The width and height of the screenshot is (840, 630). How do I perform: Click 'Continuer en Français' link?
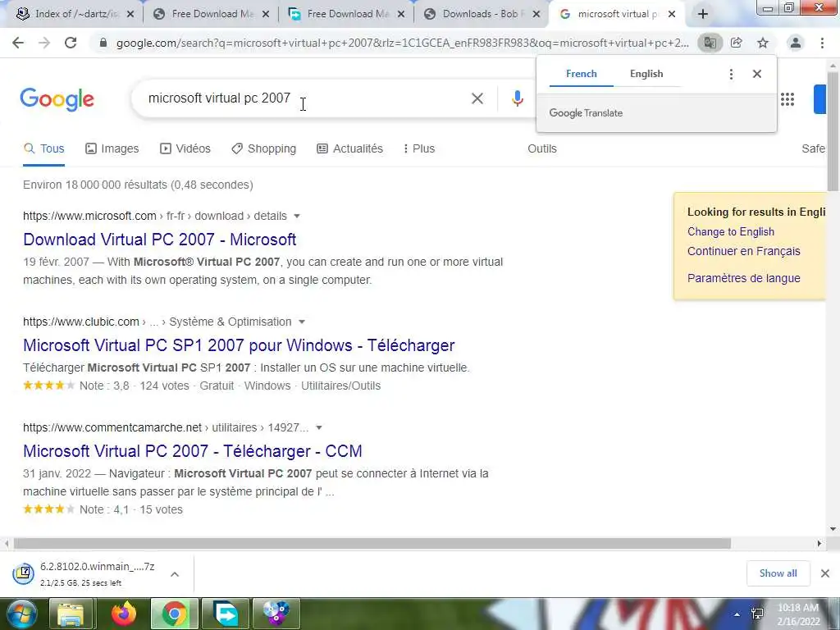[x=743, y=251]
